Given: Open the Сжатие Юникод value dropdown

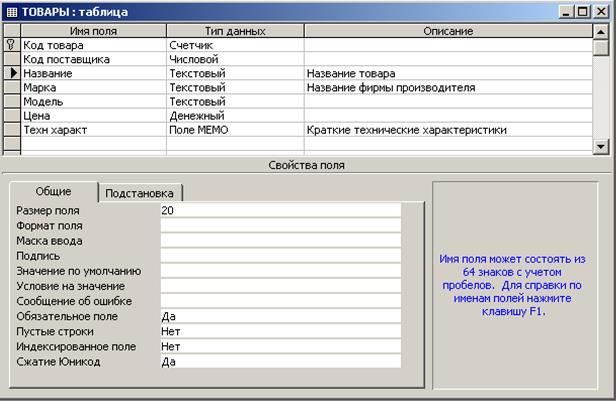Looking at the screenshot, I should tap(279, 362).
